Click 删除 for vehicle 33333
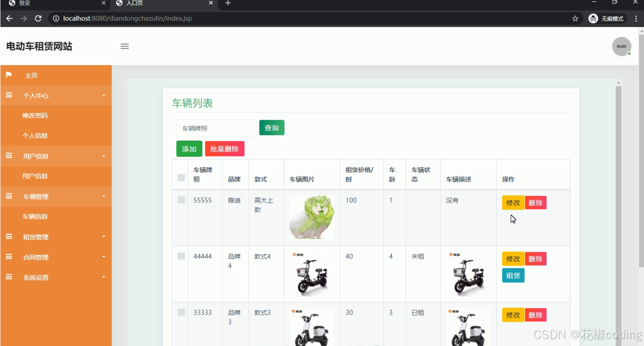 [536, 315]
